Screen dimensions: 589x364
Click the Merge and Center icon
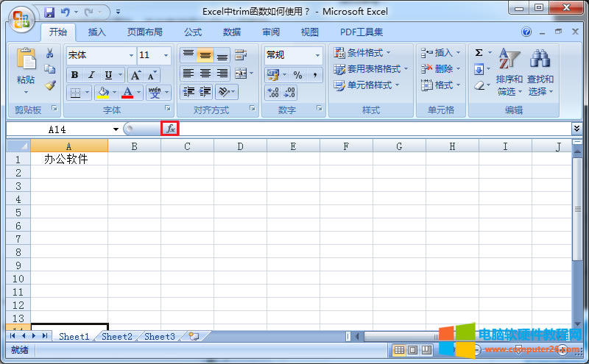[241, 74]
